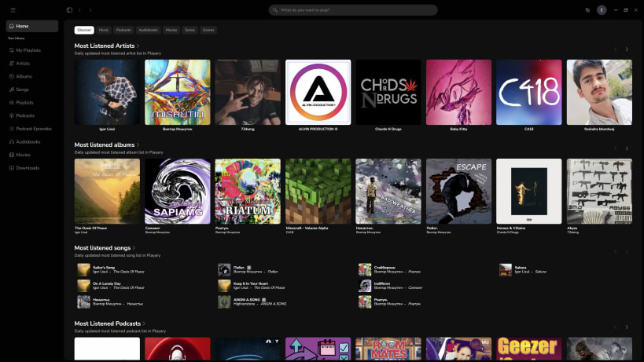Open the Chords N Drugs artist tile
The image size is (644, 362).
388,92
